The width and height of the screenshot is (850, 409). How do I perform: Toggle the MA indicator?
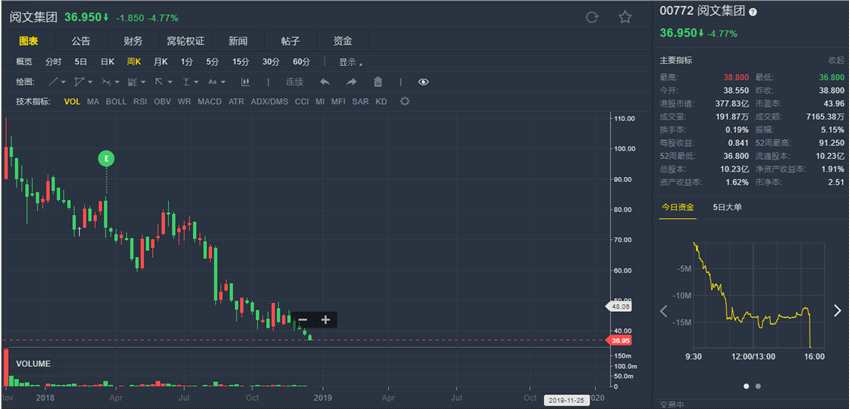93,101
